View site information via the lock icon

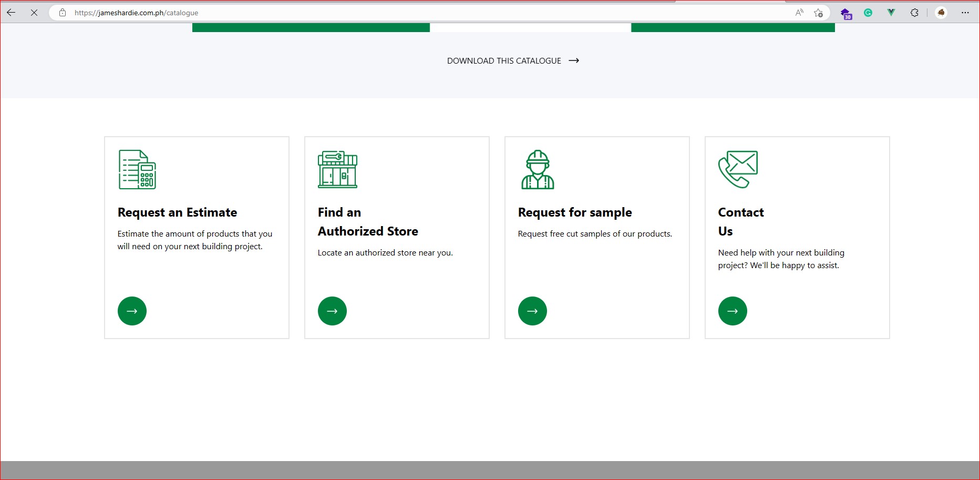pyautogui.click(x=63, y=13)
